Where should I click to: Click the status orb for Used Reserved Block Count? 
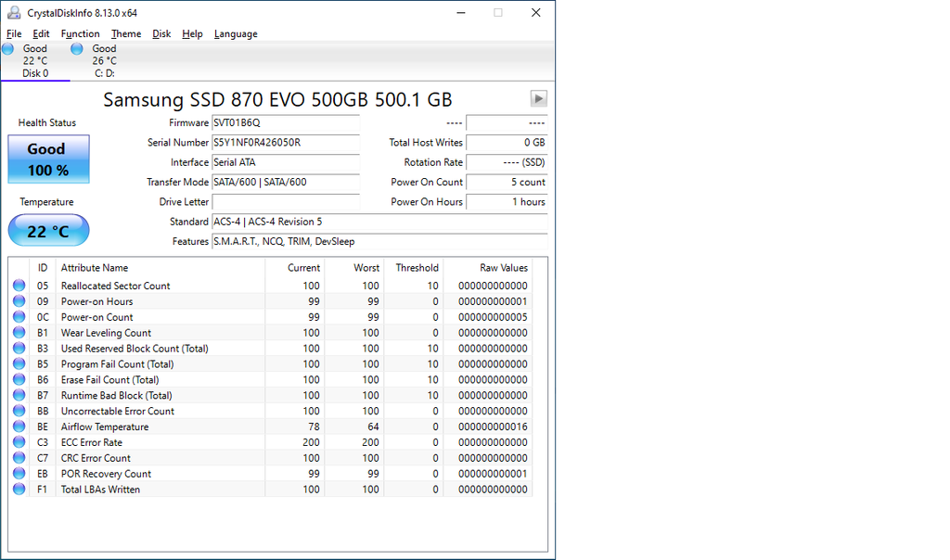(19, 348)
